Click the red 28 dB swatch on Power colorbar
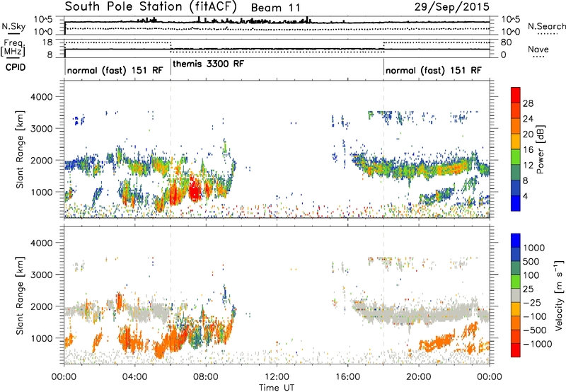 [516, 96]
